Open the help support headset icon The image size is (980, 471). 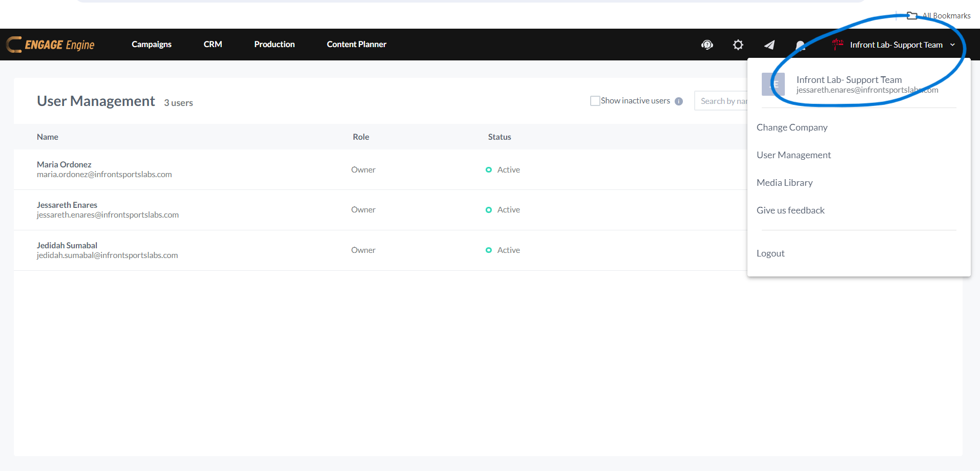point(707,45)
